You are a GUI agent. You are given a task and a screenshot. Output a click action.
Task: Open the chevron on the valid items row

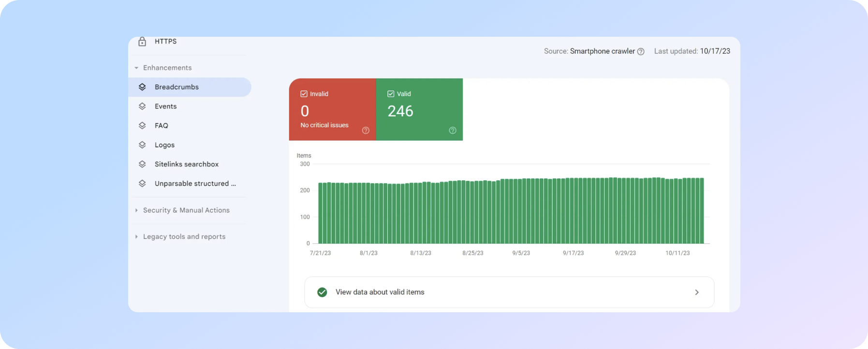pos(697,292)
